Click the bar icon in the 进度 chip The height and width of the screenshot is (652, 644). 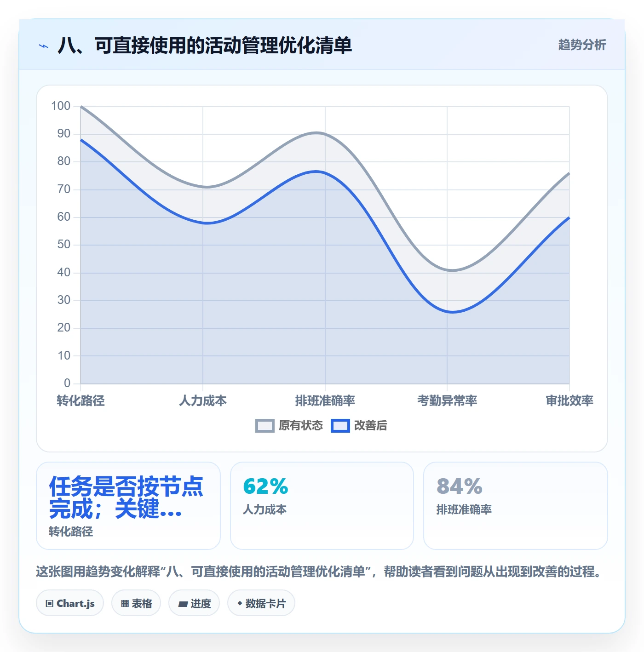tap(183, 604)
